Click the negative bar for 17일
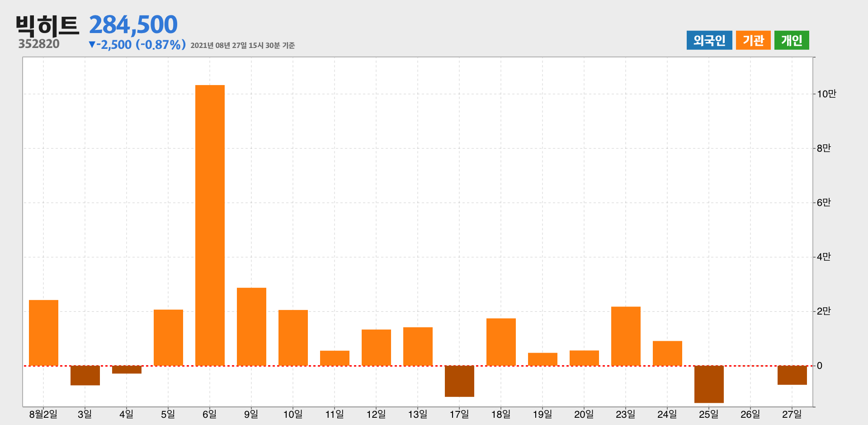The height and width of the screenshot is (425, 868). click(x=459, y=381)
